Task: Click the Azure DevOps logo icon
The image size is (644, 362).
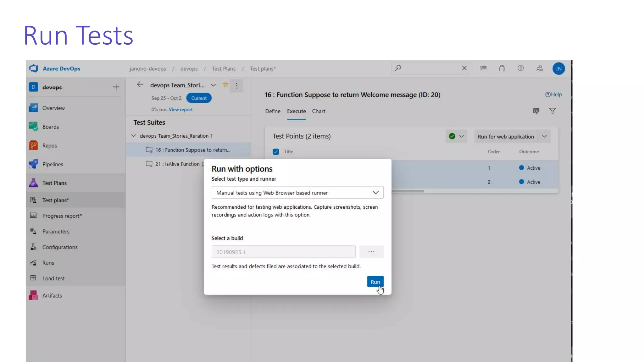Action: tap(34, 68)
